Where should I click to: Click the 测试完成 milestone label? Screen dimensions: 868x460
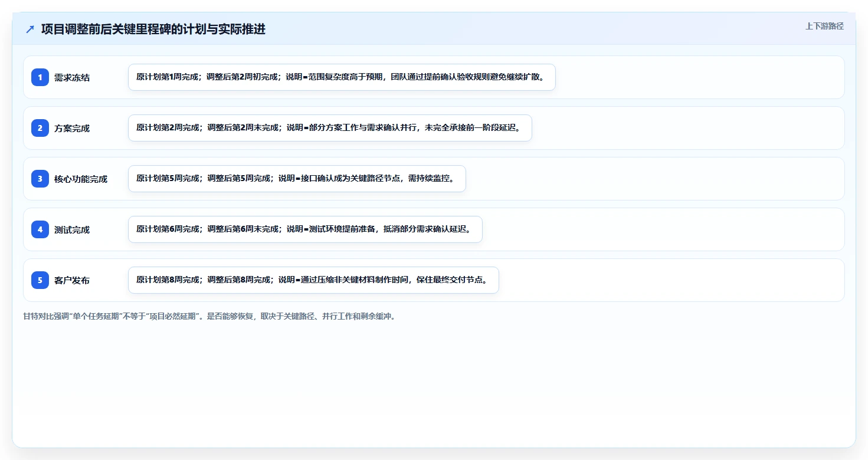pos(72,229)
